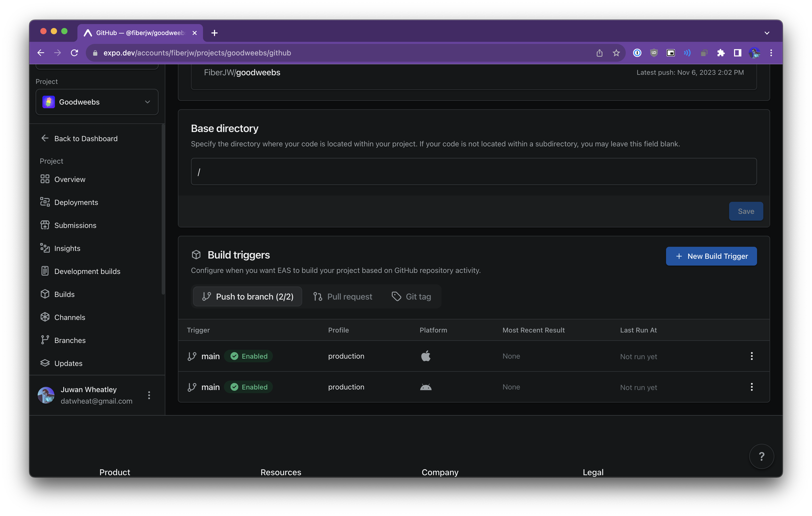812x516 pixels.
Task: Click the Development builds icon
Action: pos(45,271)
